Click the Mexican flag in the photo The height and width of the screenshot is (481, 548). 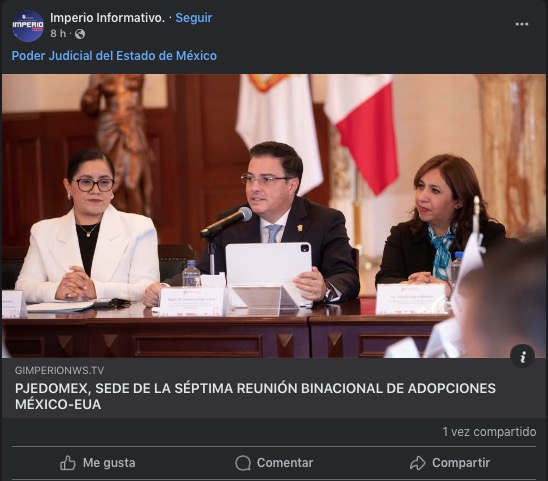pos(361,134)
